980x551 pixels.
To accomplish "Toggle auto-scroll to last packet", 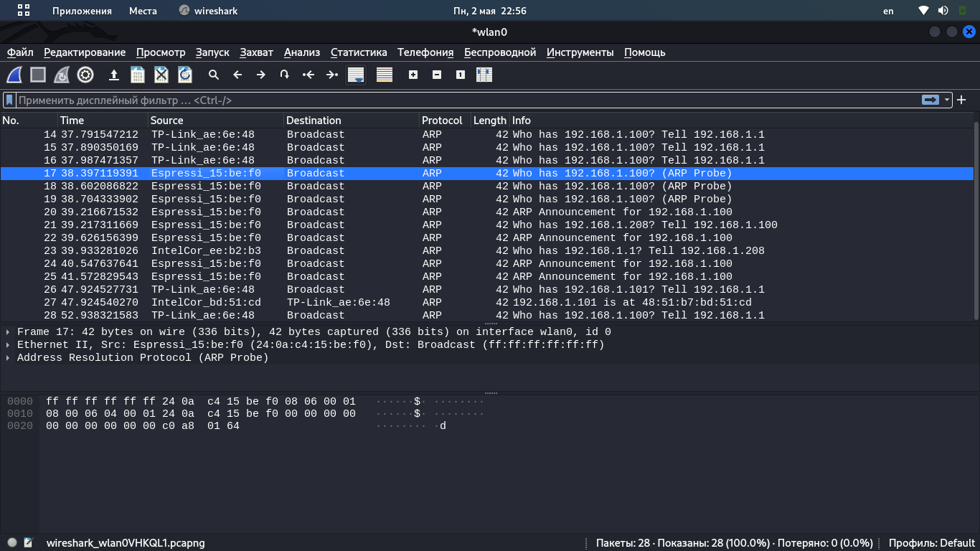I will tap(356, 75).
